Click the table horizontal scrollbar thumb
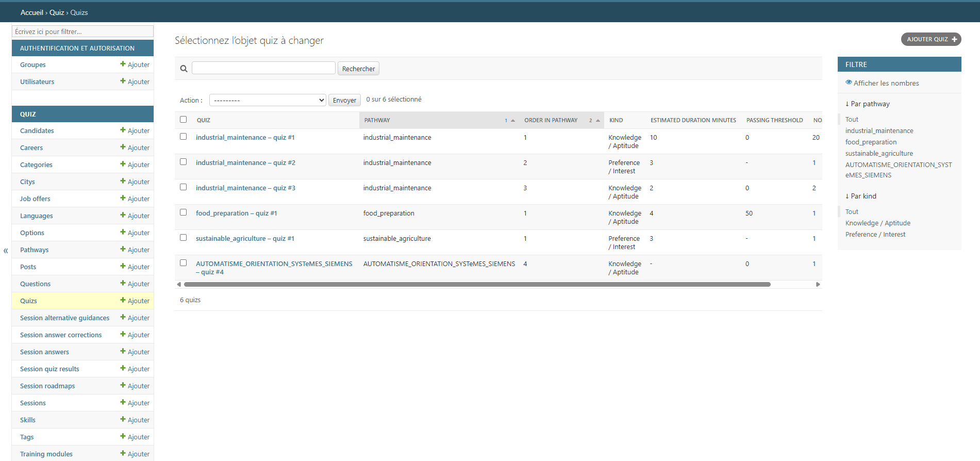Screen dimensions: 980x461 [477, 284]
